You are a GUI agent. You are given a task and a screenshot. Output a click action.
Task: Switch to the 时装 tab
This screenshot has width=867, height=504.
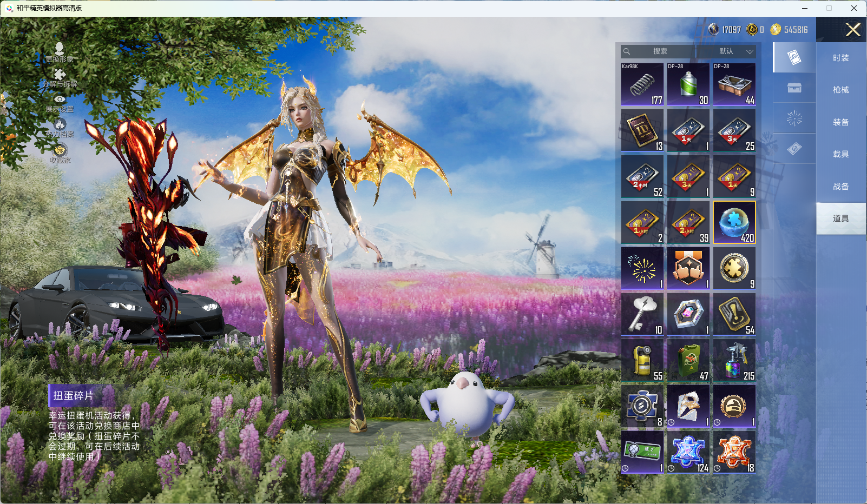pyautogui.click(x=840, y=58)
